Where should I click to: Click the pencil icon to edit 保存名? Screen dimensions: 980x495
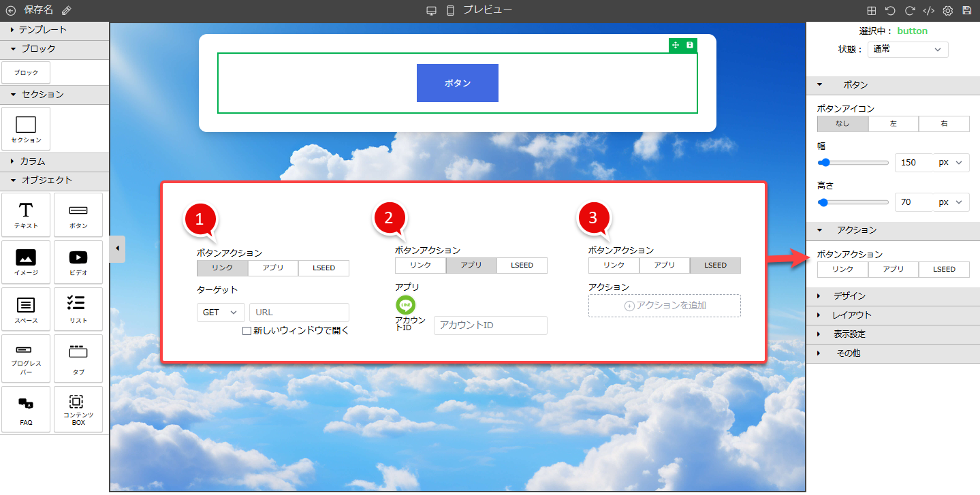pos(66,10)
